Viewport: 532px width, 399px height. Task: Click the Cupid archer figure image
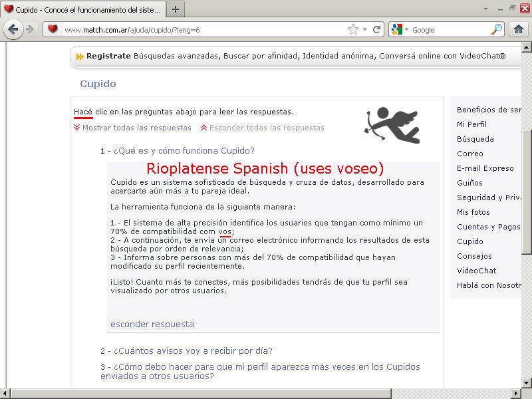coord(392,125)
